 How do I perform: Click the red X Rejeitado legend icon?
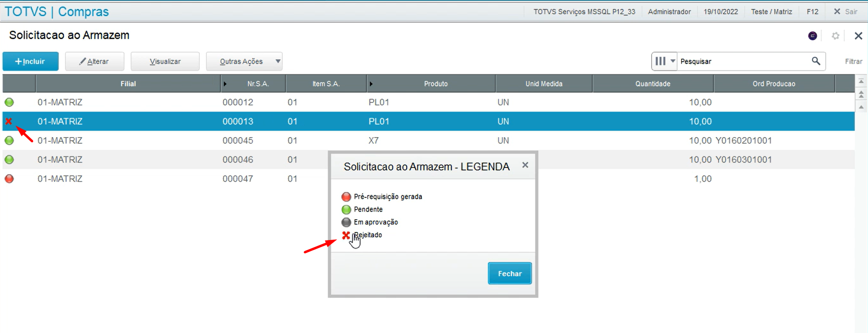coord(346,235)
